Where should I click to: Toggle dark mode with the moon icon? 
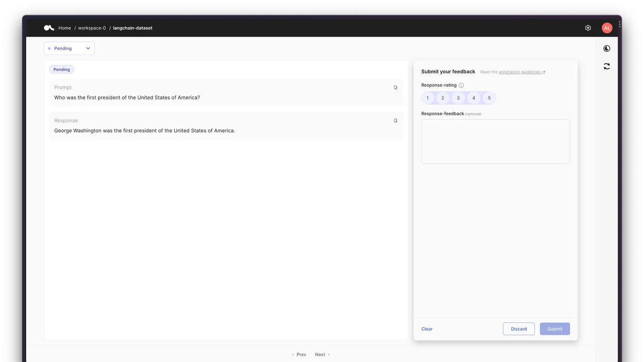click(x=607, y=49)
